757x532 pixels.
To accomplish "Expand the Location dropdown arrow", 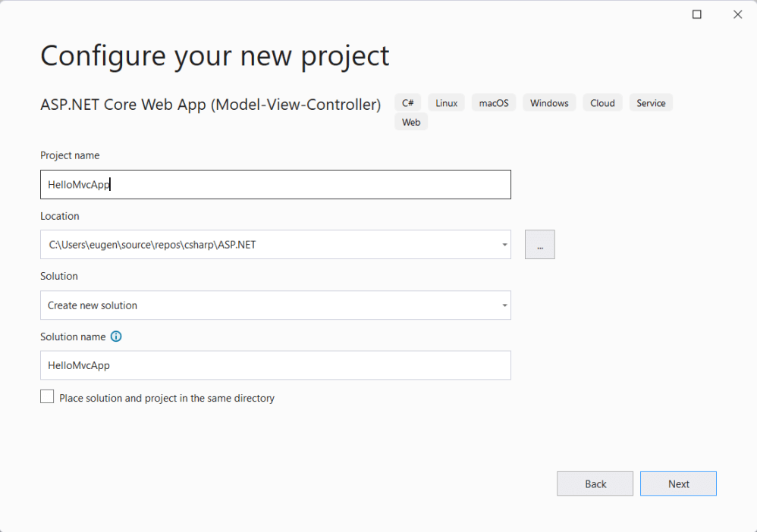I will 504,245.
